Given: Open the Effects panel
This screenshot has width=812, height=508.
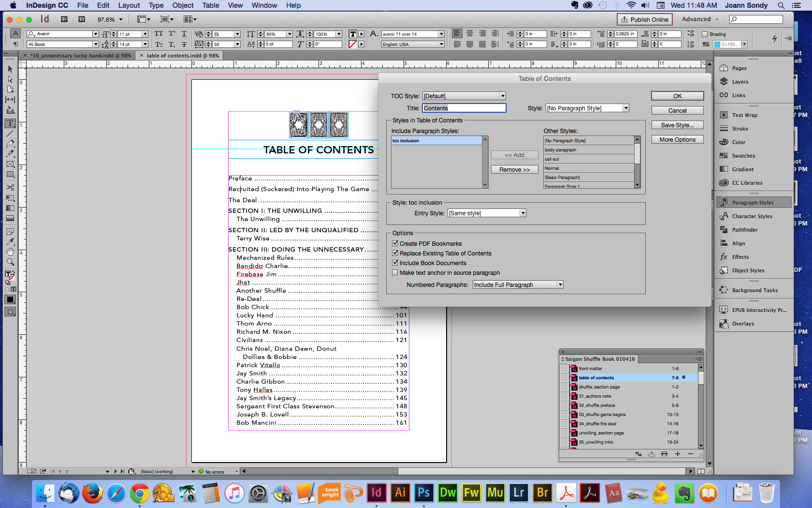Looking at the screenshot, I should (x=740, y=257).
